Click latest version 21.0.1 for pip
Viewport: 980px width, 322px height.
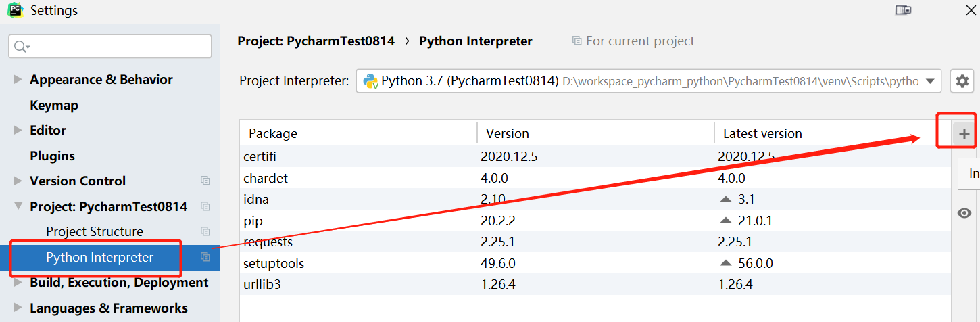coord(755,221)
